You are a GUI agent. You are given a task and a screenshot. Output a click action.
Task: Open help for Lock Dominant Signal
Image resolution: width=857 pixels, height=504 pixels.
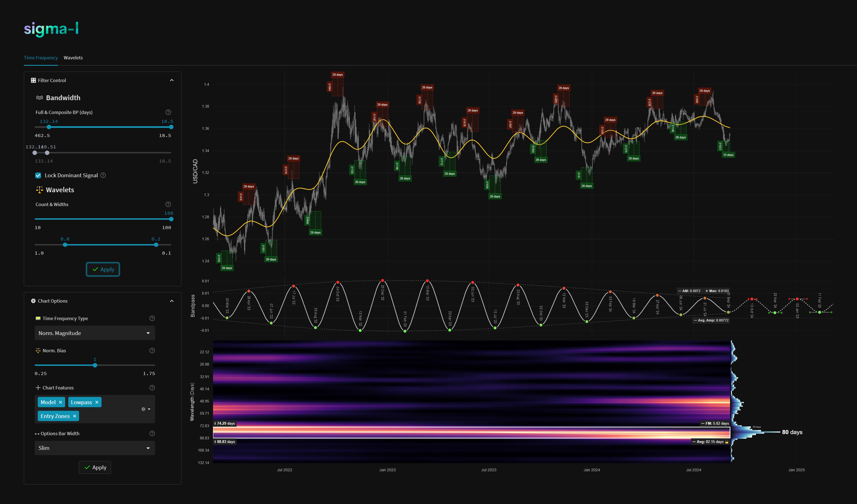[x=103, y=175]
